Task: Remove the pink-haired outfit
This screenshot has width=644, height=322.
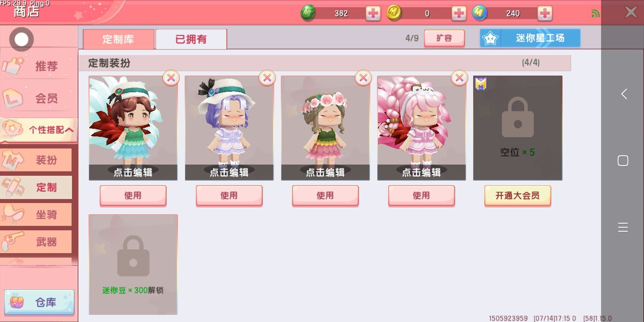Action: coord(459,78)
